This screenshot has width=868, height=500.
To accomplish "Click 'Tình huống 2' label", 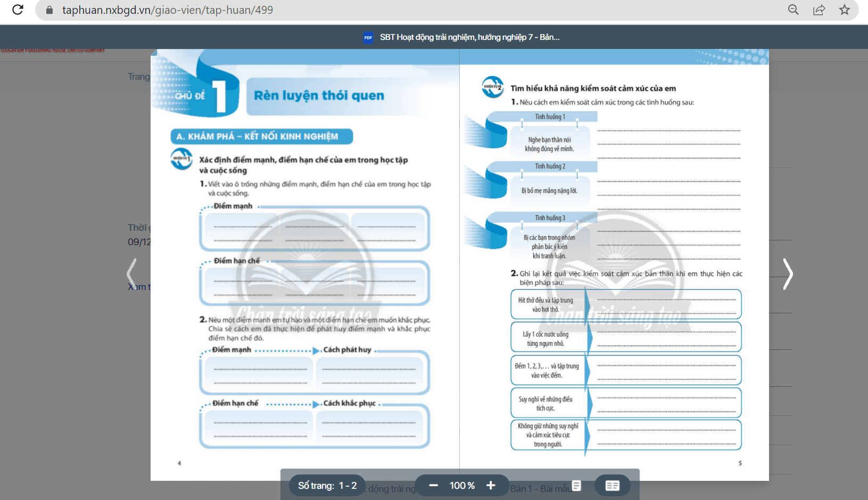I will 550,166.
